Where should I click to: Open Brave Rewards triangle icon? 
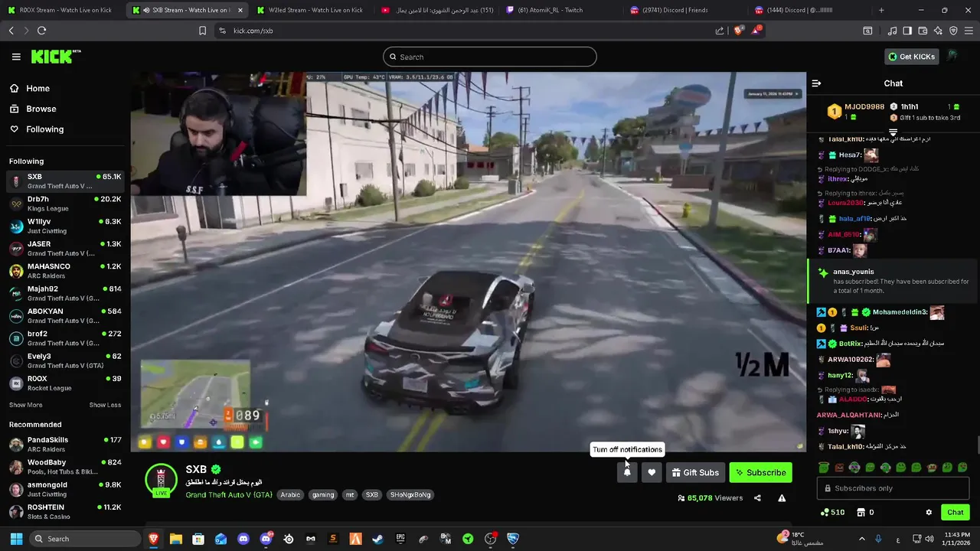[x=756, y=31]
